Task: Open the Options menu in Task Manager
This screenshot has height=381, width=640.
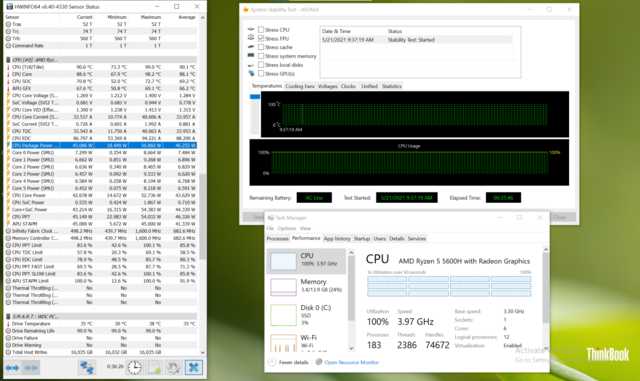Action: tap(287, 228)
